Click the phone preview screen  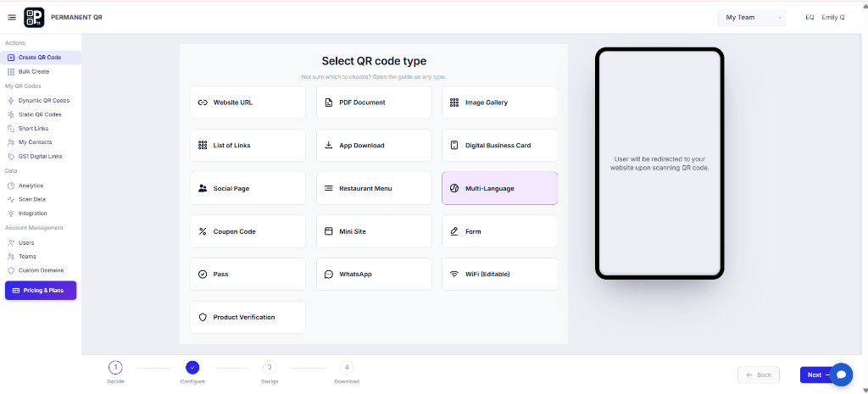[x=659, y=164]
